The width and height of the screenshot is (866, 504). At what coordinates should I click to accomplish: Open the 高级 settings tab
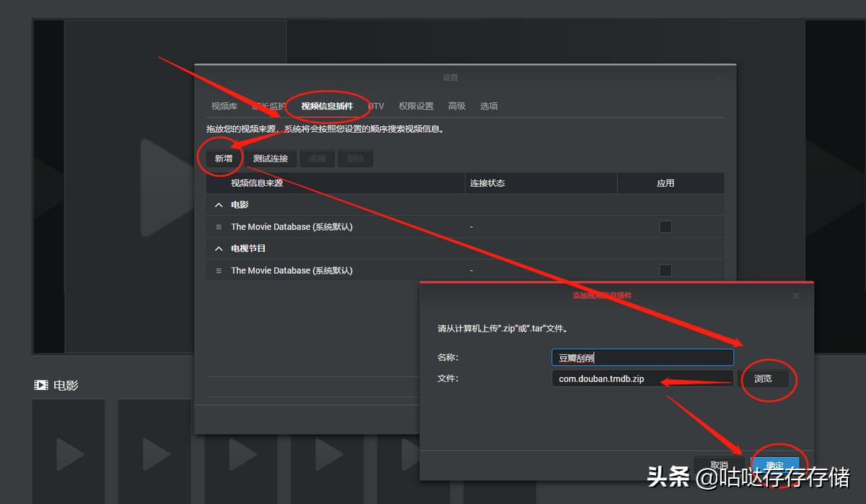tap(456, 106)
